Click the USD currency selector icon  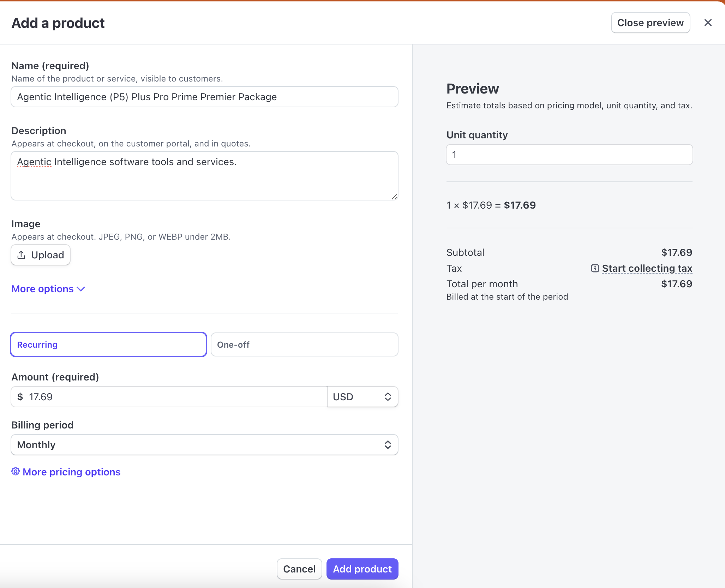click(x=387, y=397)
